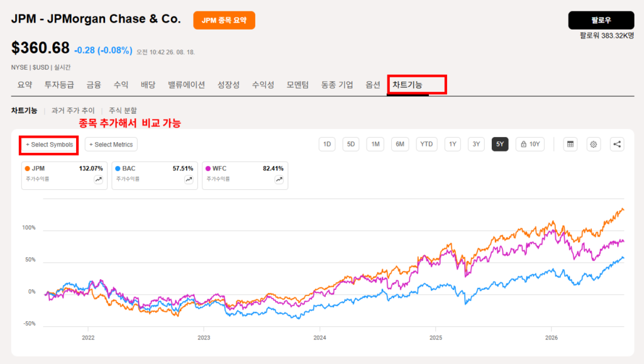Click the $360.68 price text
Viewport: 644px width, 364px height.
[x=40, y=48]
